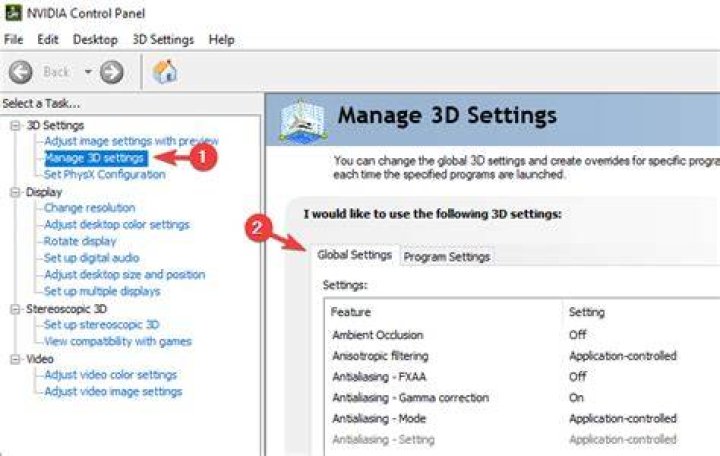Open Set up stereoscopic 3D
This screenshot has width=720, height=456.
pos(101,325)
